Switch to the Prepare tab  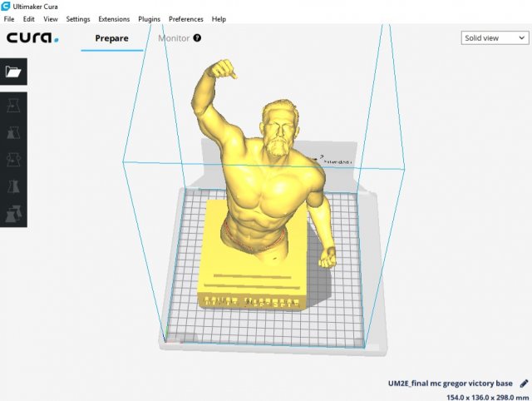point(111,38)
